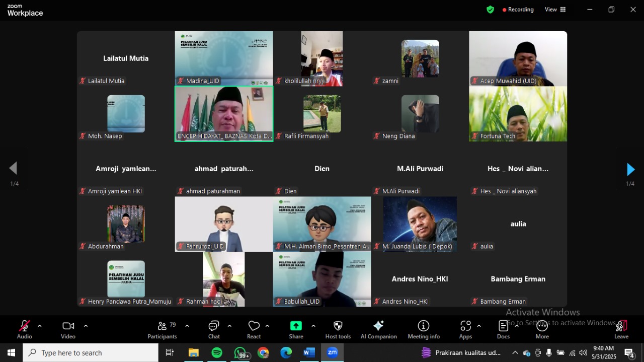
Task: Go to next gallery page arrow
Action: [630, 170]
